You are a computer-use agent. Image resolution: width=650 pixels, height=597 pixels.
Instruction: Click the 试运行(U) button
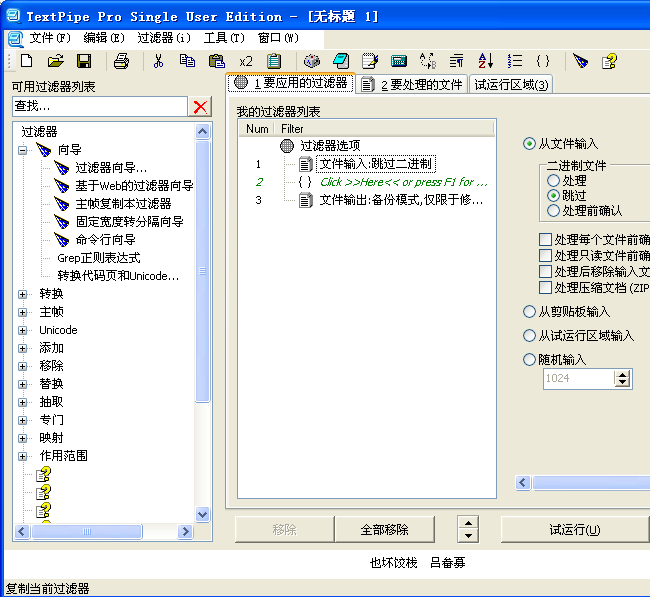[x=574, y=529]
